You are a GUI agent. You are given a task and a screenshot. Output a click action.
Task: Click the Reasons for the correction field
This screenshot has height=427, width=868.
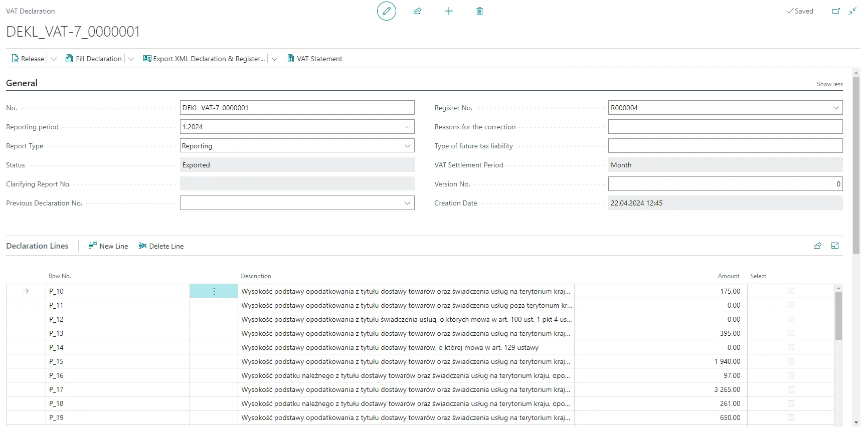(x=725, y=127)
